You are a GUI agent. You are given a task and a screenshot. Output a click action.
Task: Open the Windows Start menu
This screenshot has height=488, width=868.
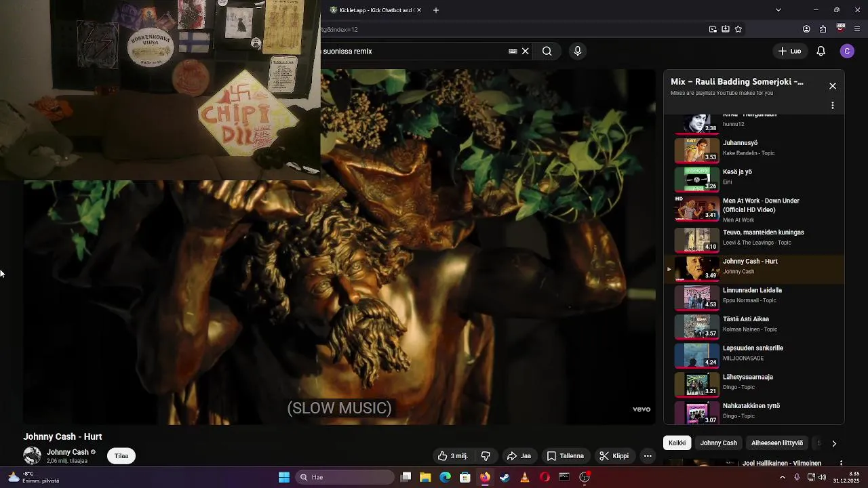tap(284, 477)
